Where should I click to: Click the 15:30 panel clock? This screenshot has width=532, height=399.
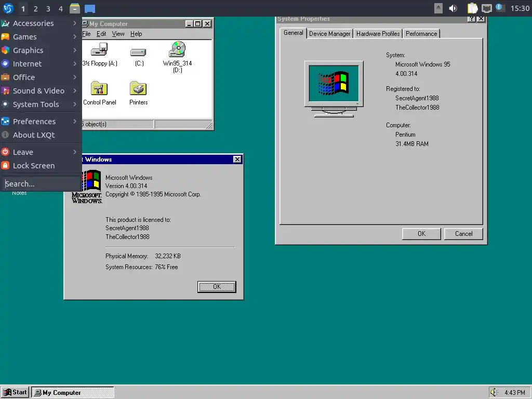click(520, 8)
